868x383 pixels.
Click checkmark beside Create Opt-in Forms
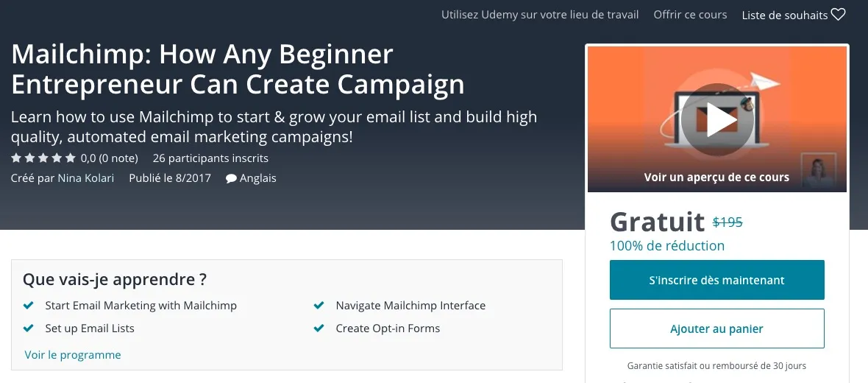319,328
